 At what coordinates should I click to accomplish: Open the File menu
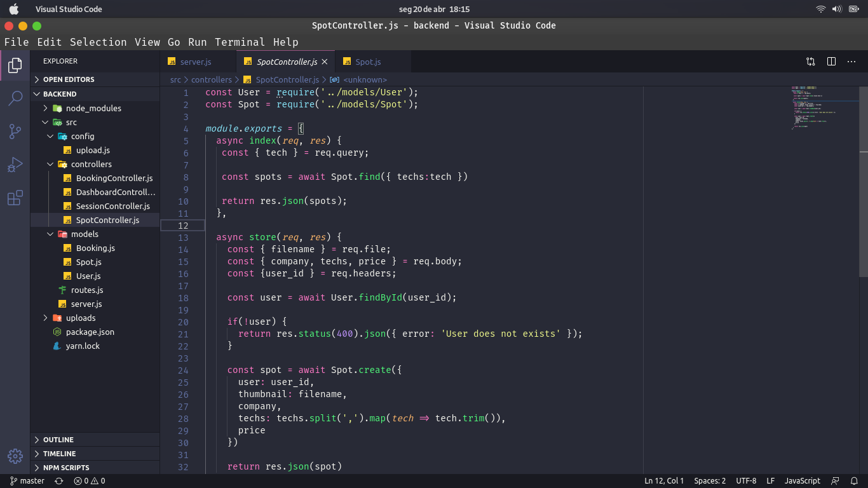[17, 42]
